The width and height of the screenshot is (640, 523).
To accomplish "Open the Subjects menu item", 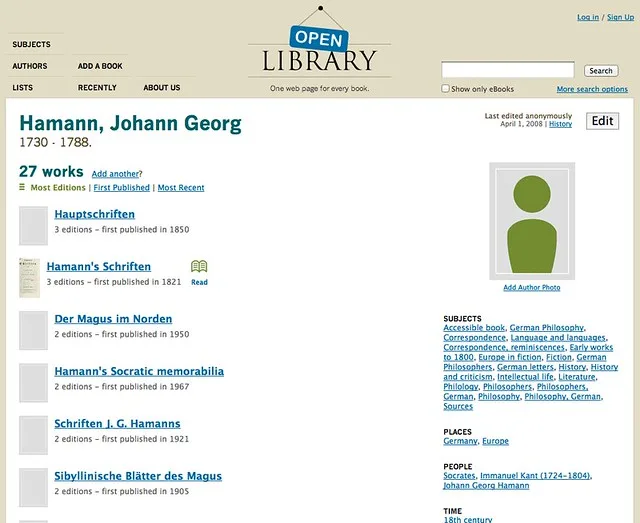I will click(31, 44).
